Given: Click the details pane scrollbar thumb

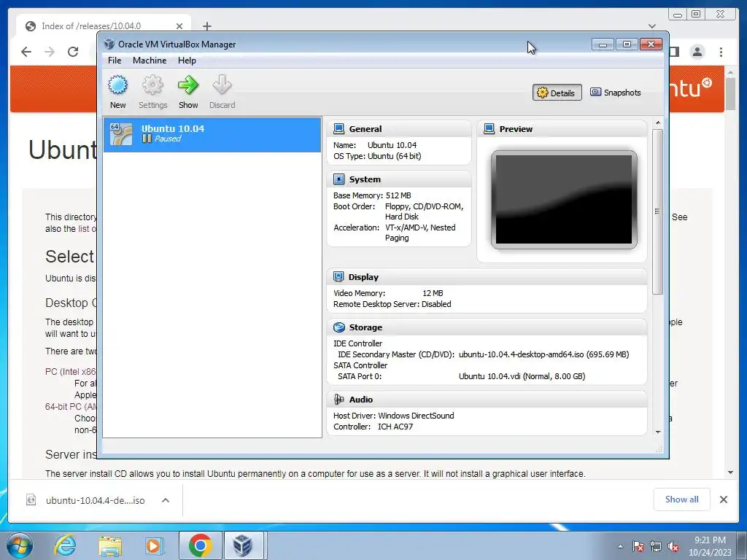Looking at the screenshot, I should tap(657, 211).
